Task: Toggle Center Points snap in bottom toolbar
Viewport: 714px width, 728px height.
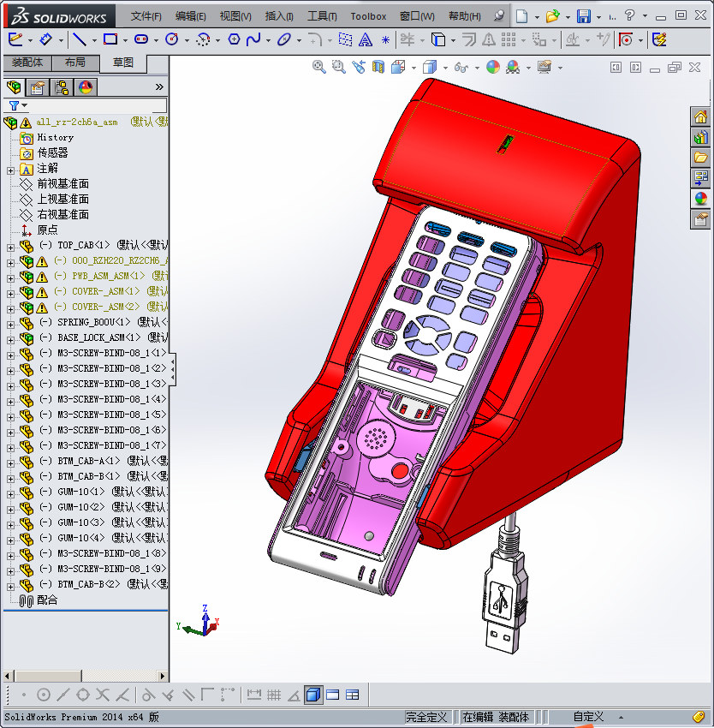Action: (44, 695)
